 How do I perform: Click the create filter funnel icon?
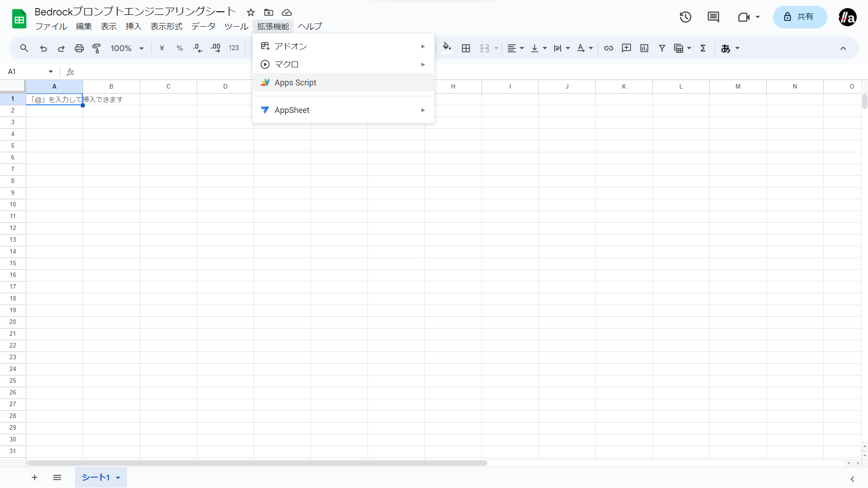coord(662,48)
